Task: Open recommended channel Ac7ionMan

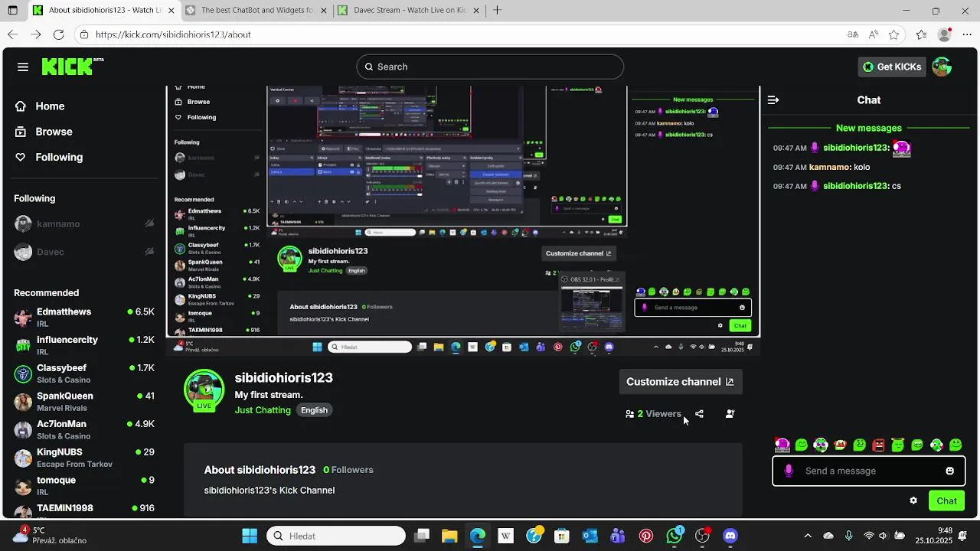Action: [84, 429]
